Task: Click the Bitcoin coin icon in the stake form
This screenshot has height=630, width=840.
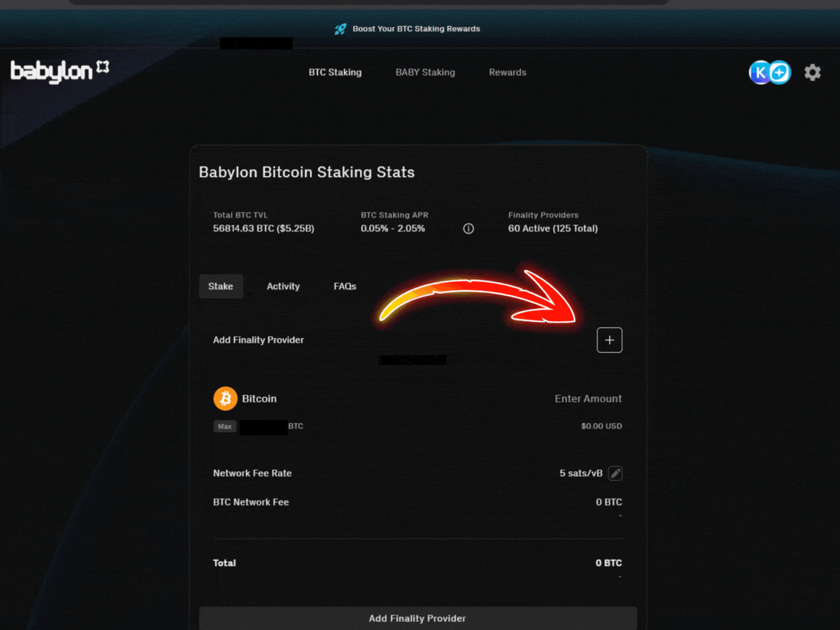Action: 225,399
